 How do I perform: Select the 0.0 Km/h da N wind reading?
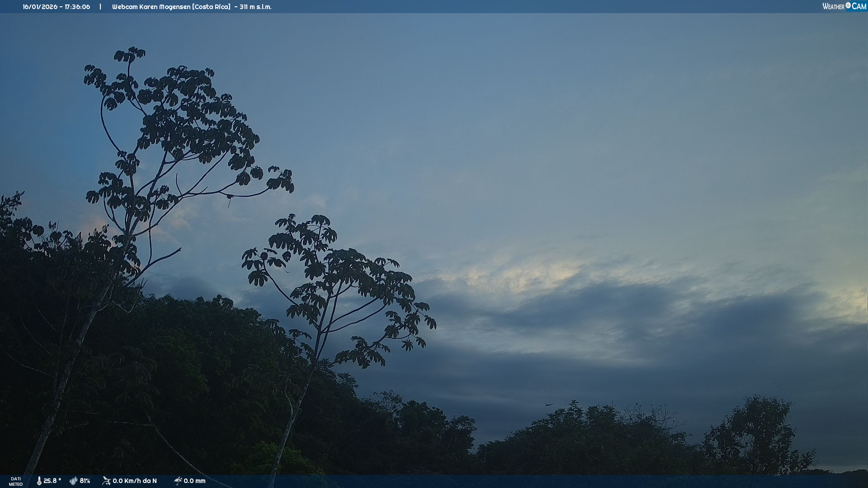click(x=135, y=481)
